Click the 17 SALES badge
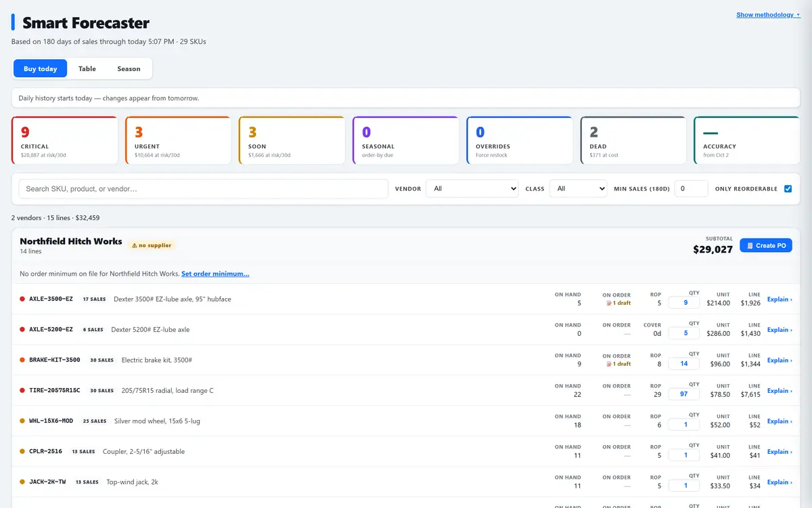The width and height of the screenshot is (812, 508). coord(94,299)
